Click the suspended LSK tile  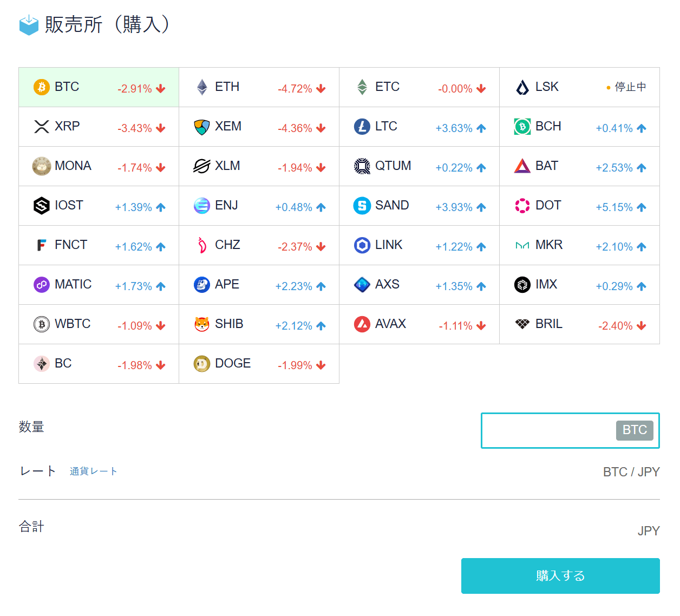[579, 87]
